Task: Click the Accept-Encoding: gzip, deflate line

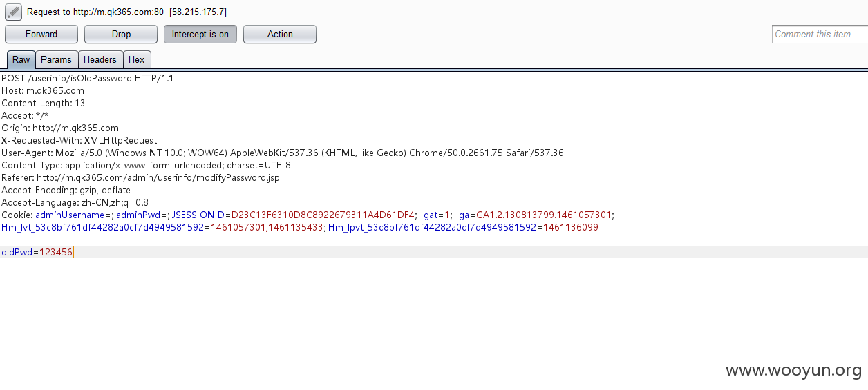Action: coord(66,190)
